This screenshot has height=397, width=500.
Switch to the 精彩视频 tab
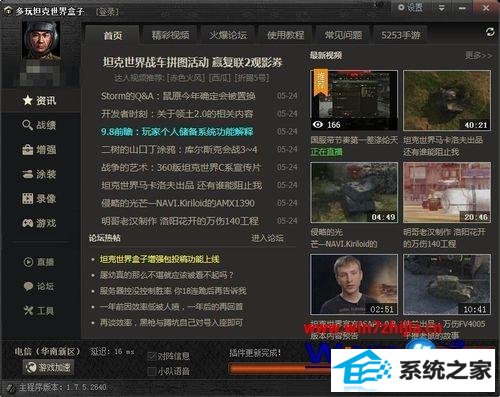(170, 35)
